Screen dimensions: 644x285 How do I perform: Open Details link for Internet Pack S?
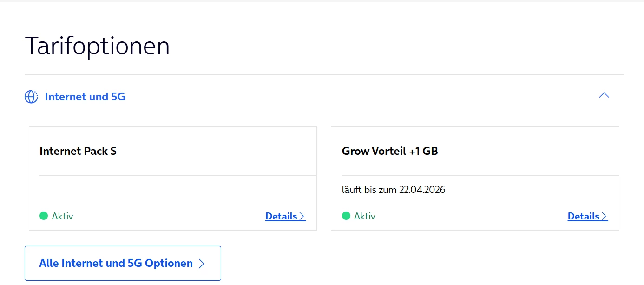[281, 216]
